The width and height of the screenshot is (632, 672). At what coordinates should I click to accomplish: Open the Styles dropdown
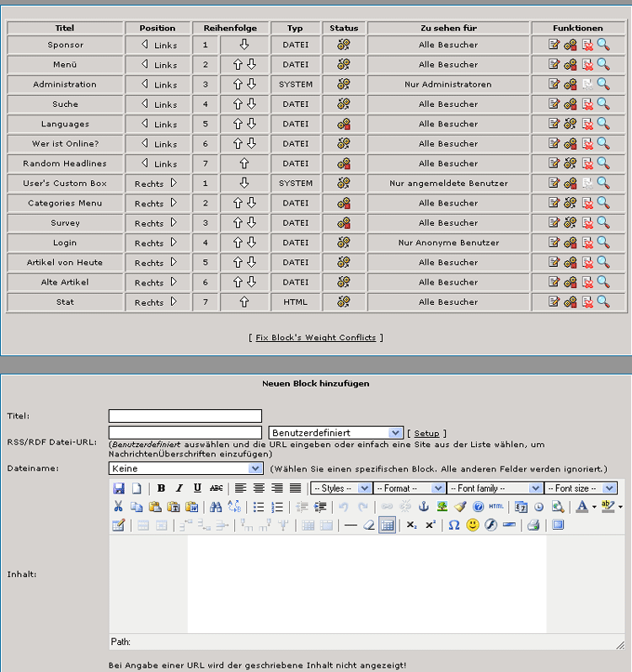click(341, 488)
